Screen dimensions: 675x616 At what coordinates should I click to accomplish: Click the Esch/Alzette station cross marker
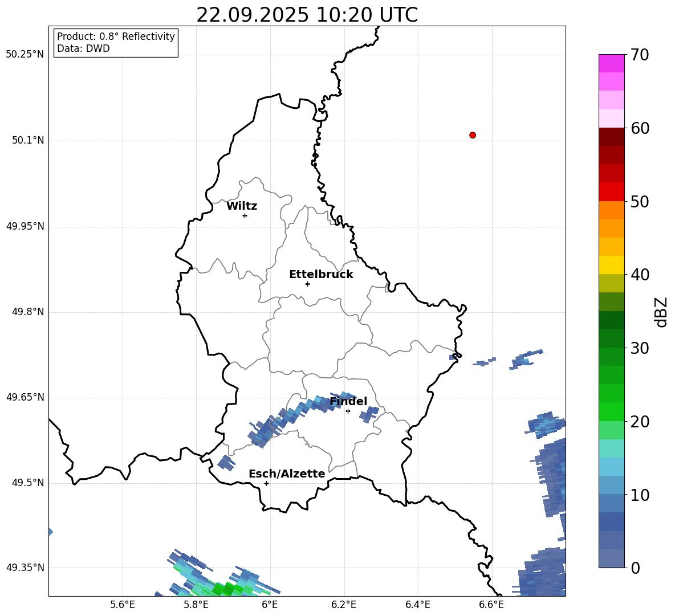266,483
